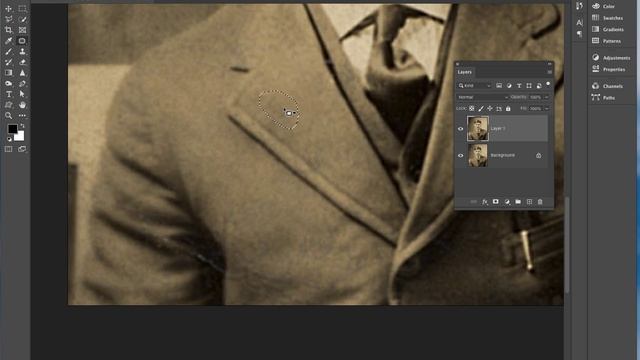Hide the Background layer eye icon
The image size is (640, 360).
[460, 156]
